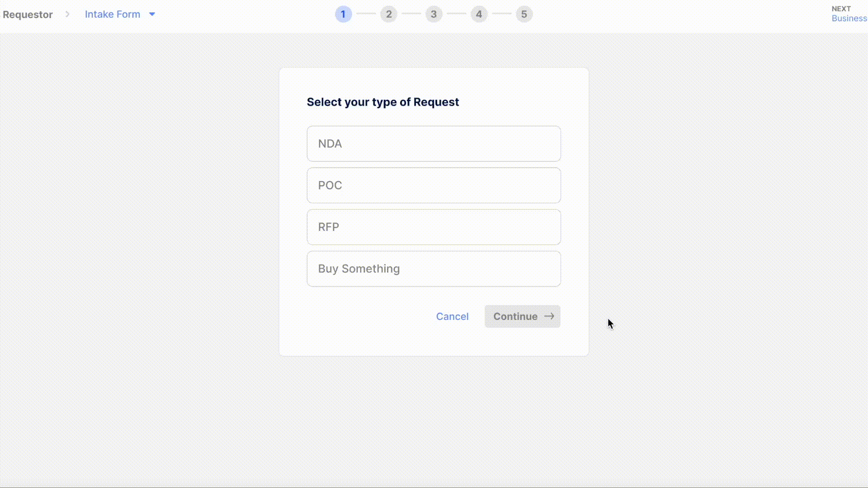Click Cancel to dismiss the request selection
The image size is (868, 488).
[x=452, y=316]
